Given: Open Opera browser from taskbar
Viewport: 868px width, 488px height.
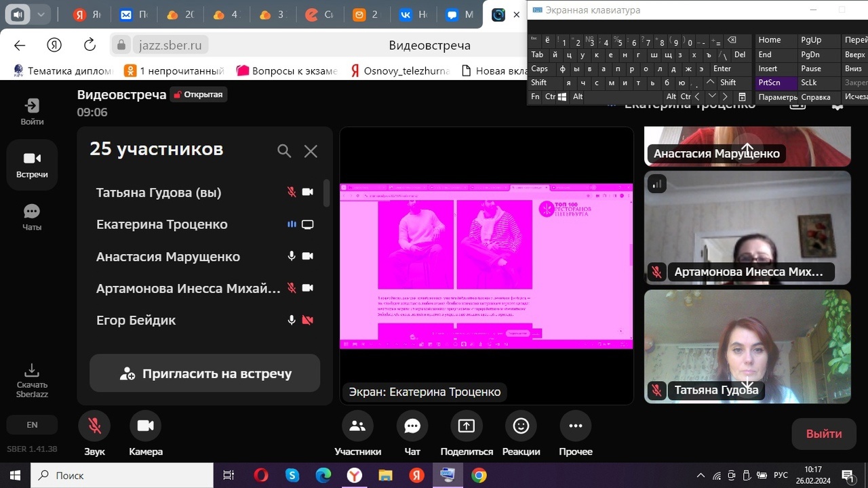Looking at the screenshot, I should coord(261,475).
